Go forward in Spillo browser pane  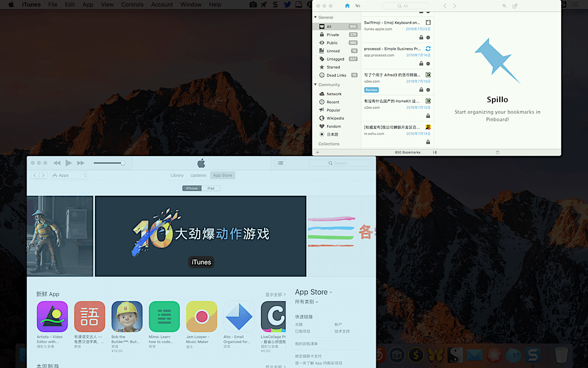tap(455, 6)
